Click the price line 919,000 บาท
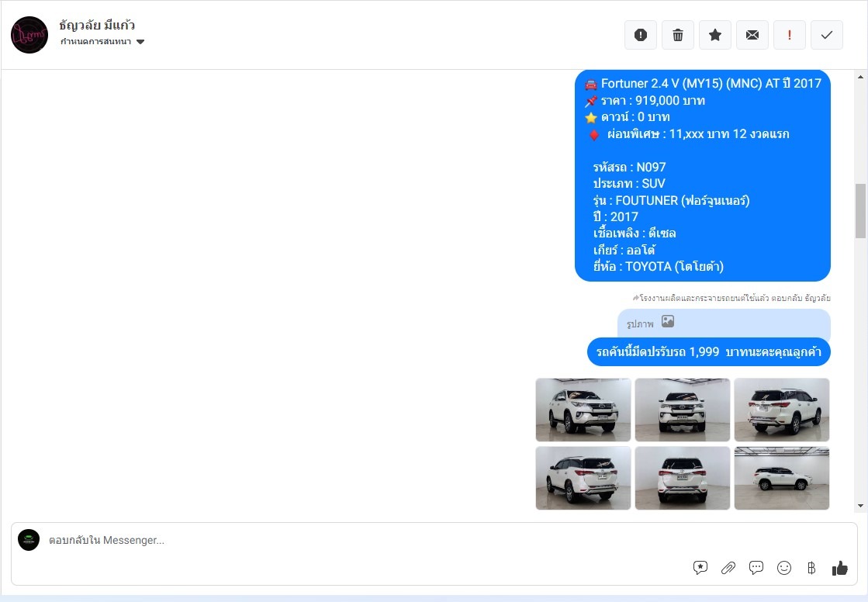The image size is (868, 602). point(653,101)
